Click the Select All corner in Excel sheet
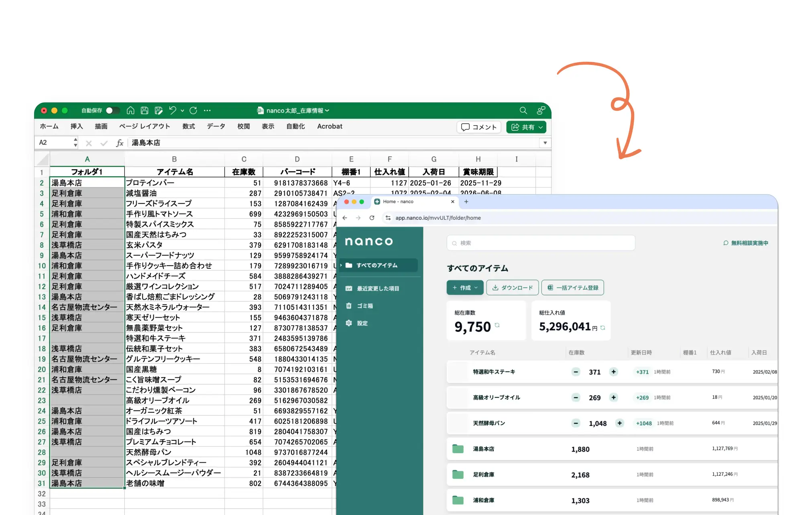Viewport: 812px width, 515px height. (x=42, y=159)
